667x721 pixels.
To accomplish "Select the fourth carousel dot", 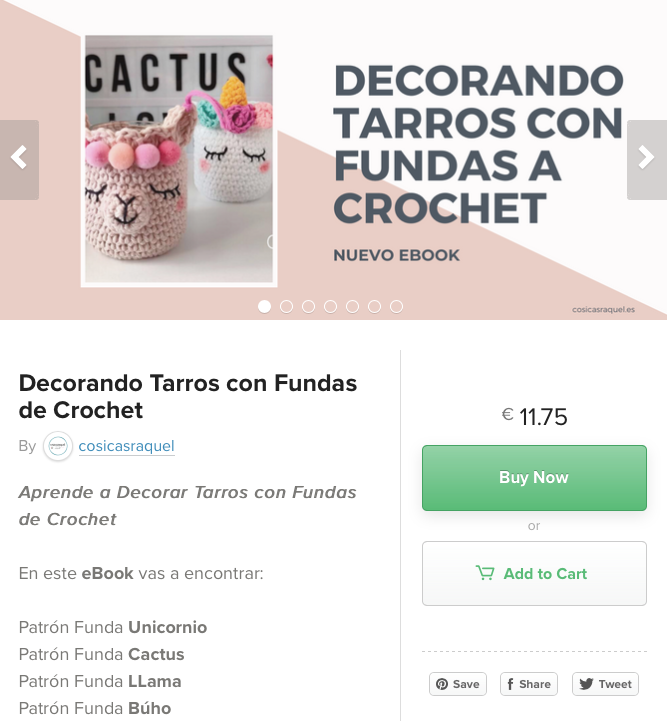I will coord(331,307).
